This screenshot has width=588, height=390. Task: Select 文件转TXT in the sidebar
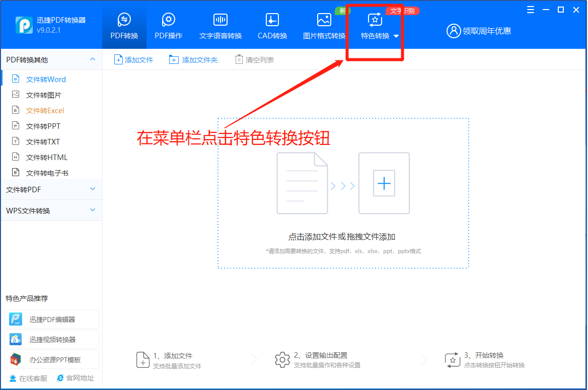coord(43,142)
